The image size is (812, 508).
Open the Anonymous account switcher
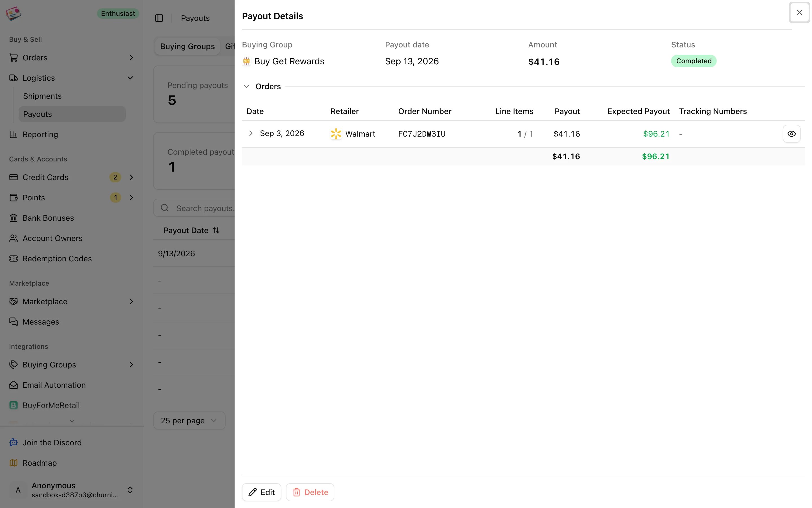click(72, 490)
